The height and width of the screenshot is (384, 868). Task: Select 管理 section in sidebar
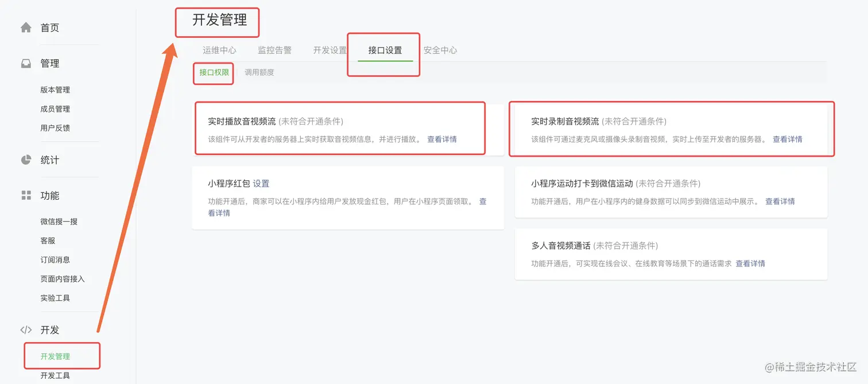(x=50, y=64)
